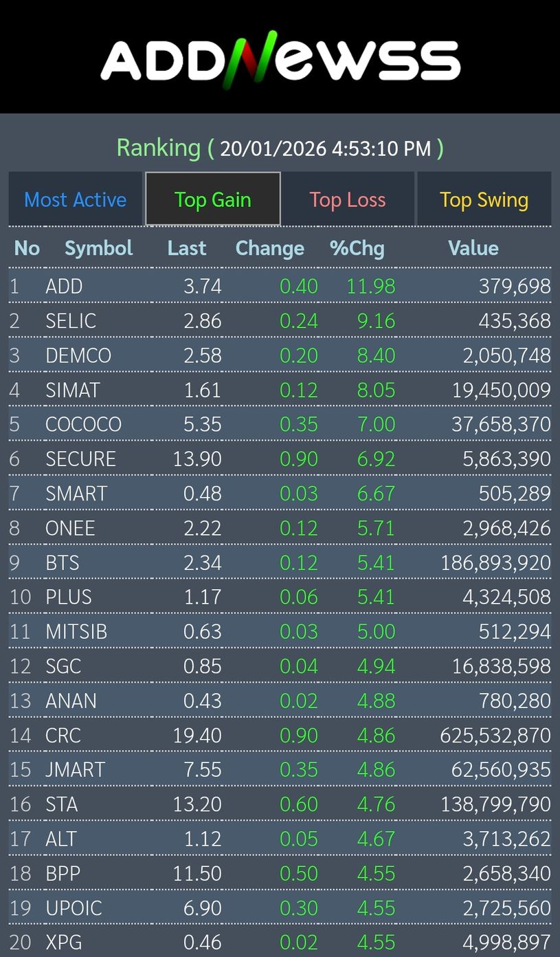Click the Symbol column header
This screenshot has width=560, height=957.
click(x=99, y=248)
